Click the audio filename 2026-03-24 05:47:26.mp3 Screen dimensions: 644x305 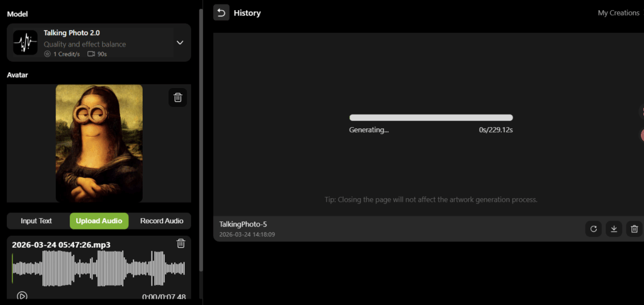(61, 245)
